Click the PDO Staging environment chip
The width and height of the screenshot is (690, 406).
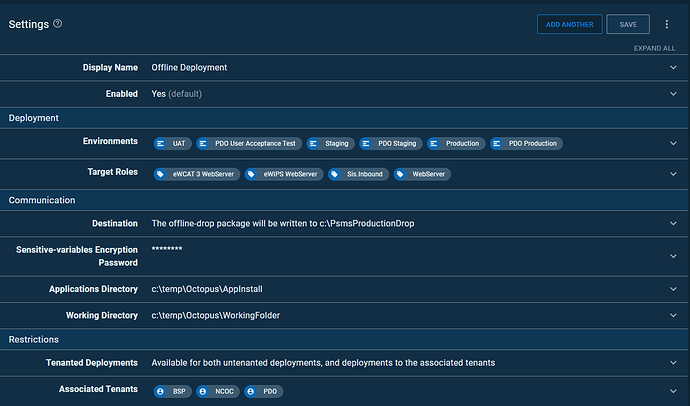(x=391, y=143)
